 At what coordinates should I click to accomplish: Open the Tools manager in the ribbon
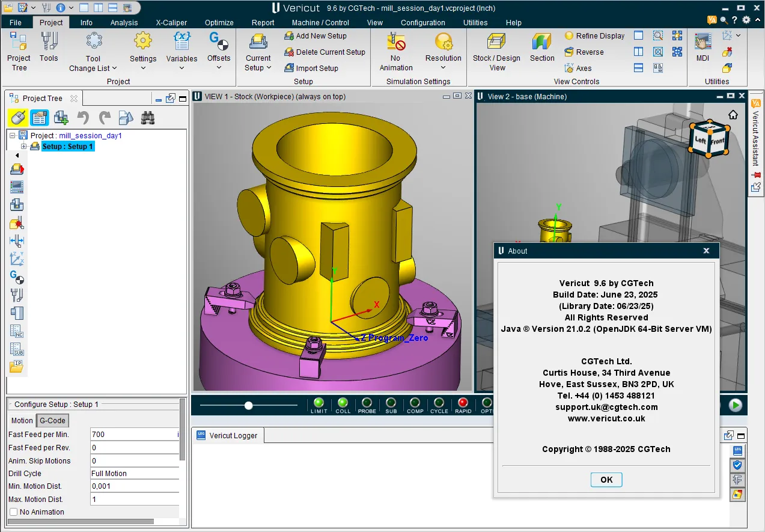49,47
